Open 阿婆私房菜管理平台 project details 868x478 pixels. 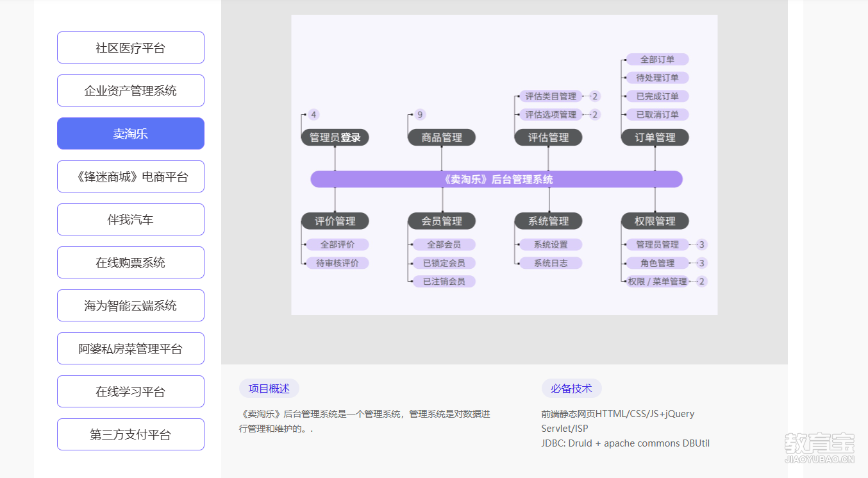131,349
